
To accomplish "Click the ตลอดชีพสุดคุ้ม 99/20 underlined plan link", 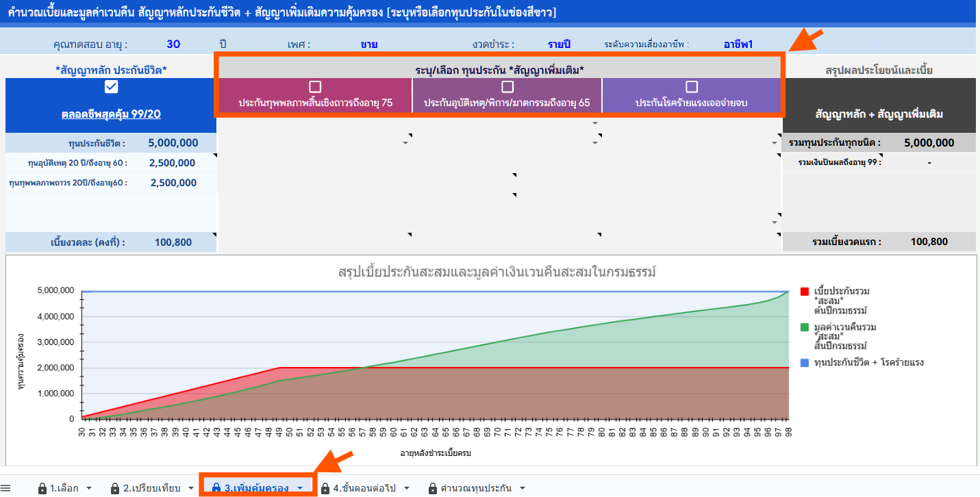I will point(111,114).
